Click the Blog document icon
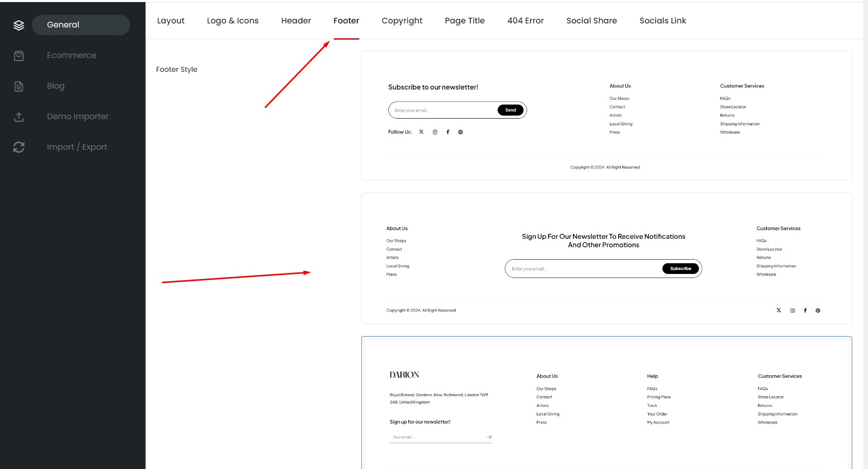Screen dimensions: 868x469 pos(19,86)
